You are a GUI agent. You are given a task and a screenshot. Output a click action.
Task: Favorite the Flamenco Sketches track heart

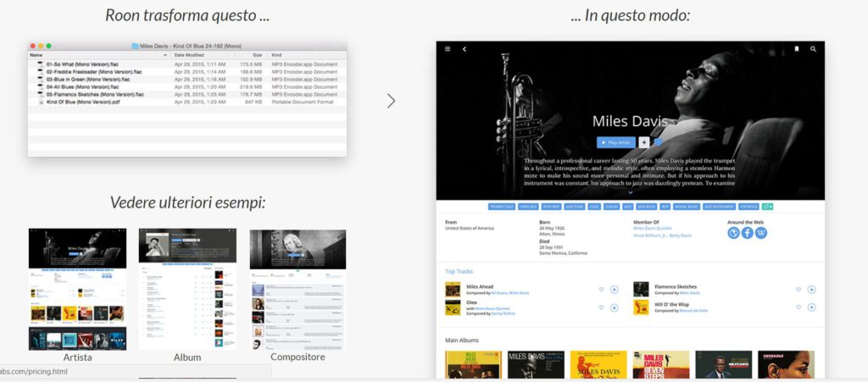coord(798,290)
